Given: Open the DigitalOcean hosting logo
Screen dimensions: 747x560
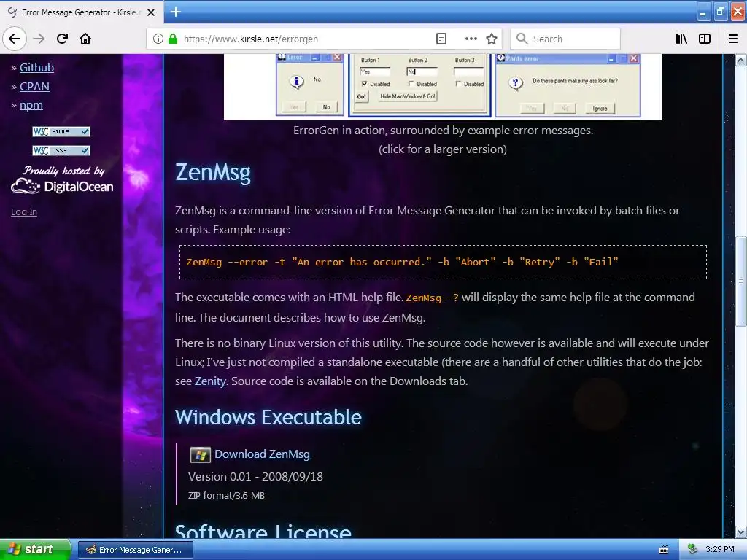Looking at the screenshot, I should 63,180.
